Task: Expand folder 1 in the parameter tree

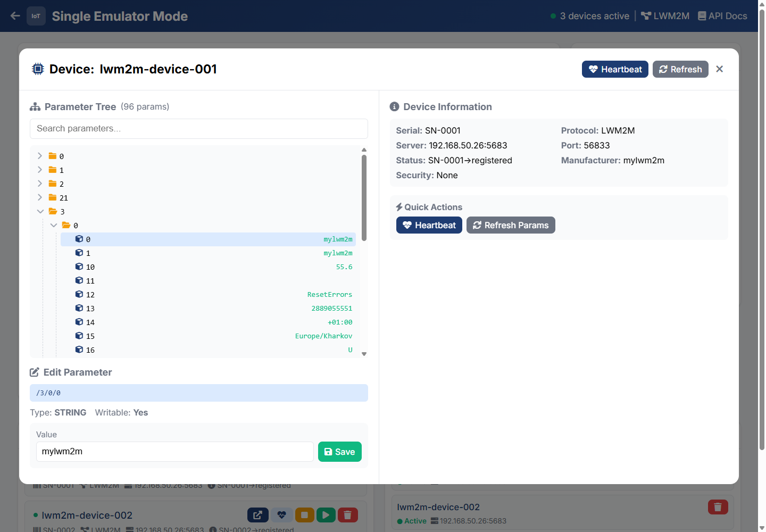Action: 40,170
